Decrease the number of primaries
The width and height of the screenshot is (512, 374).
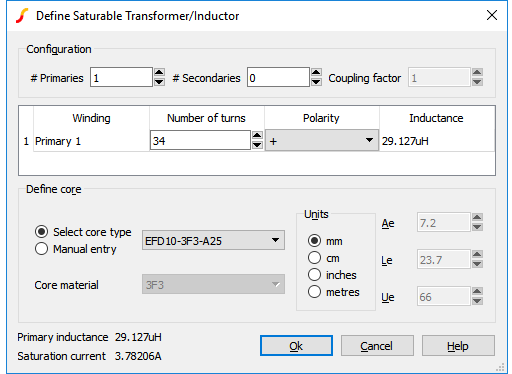(x=159, y=82)
